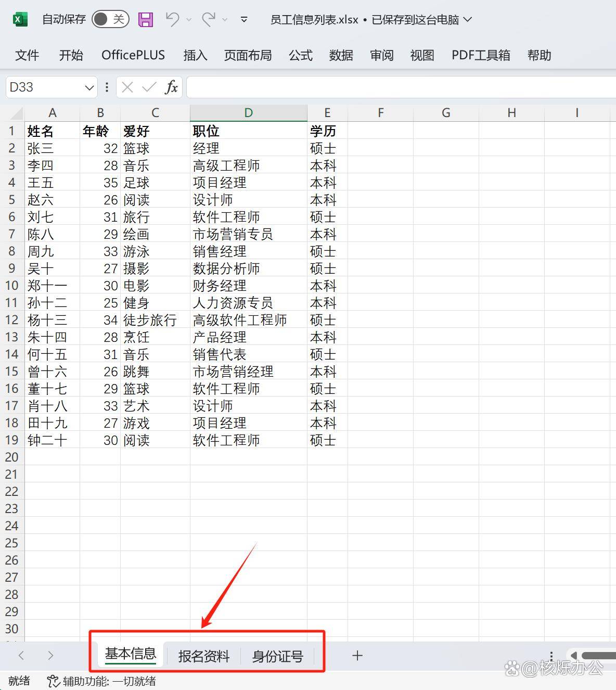The width and height of the screenshot is (616, 690).
Task: Open the Name Box dropdown arrow
Action: pos(88,87)
